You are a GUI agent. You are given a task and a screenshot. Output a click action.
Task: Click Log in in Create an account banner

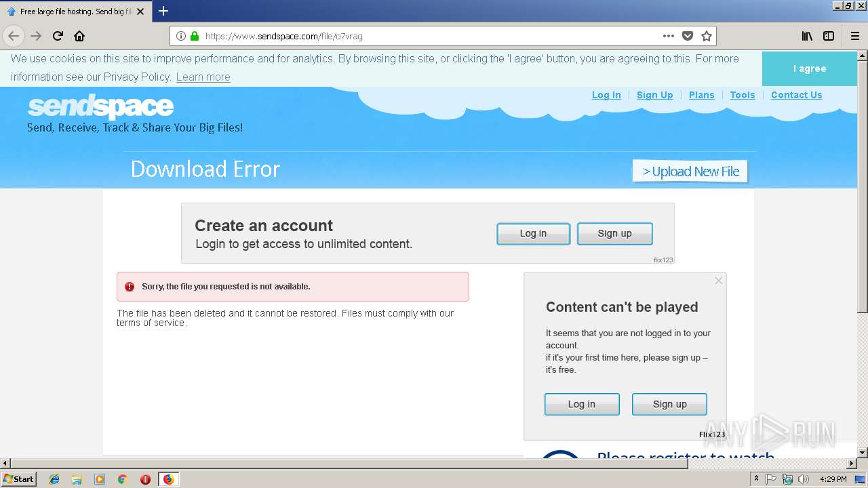[x=533, y=233]
